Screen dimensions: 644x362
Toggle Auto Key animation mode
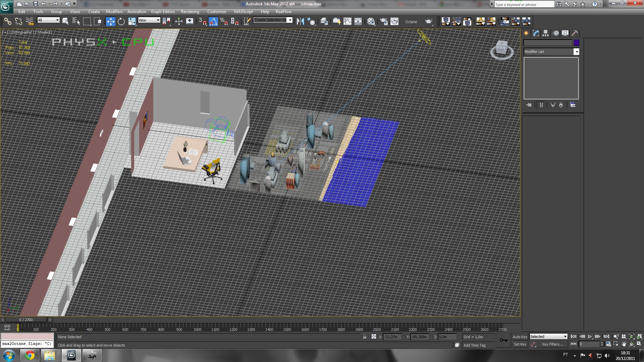tap(520, 337)
